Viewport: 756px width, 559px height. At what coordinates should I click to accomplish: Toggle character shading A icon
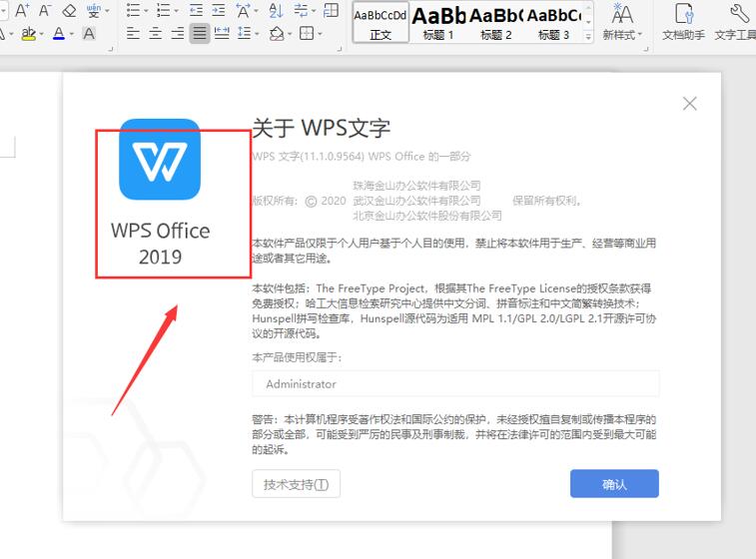point(89,34)
